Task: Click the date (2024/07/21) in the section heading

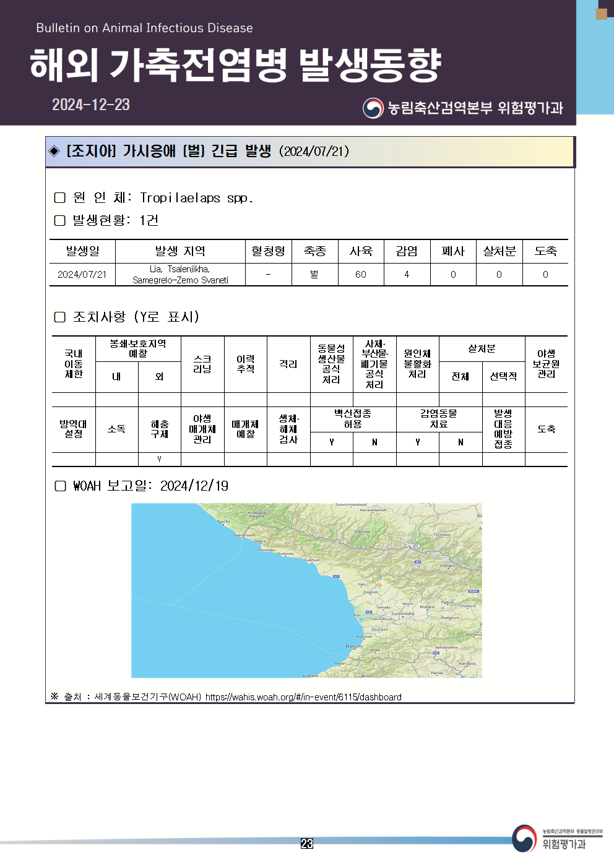Action: pyautogui.click(x=314, y=151)
